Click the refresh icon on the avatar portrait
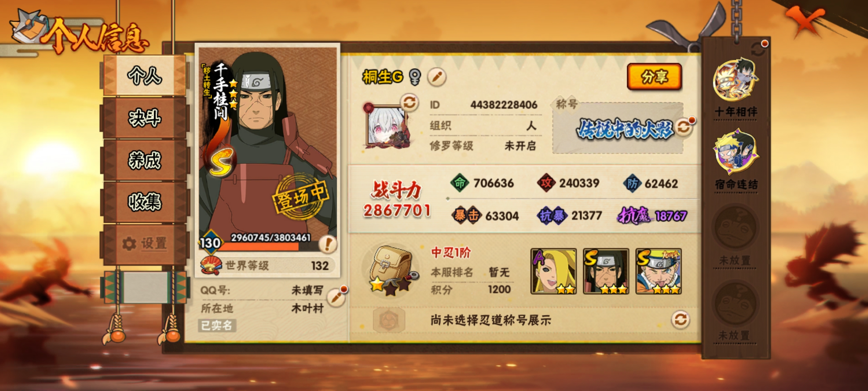 click(x=409, y=103)
